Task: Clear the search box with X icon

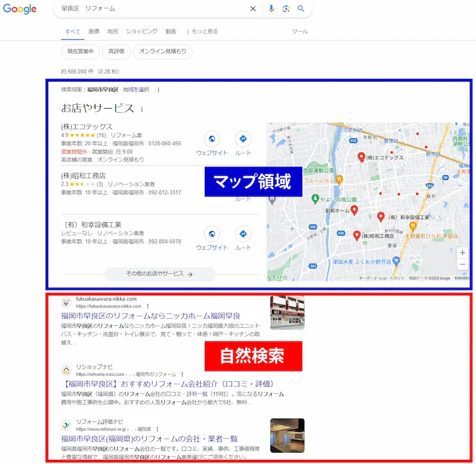Action: point(253,9)
